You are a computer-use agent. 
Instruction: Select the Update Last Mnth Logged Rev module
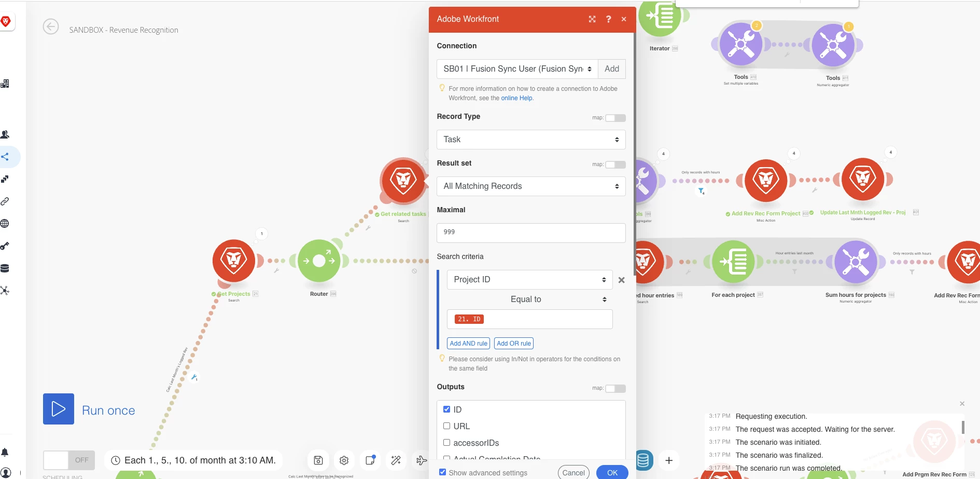[x=863, y=180]
